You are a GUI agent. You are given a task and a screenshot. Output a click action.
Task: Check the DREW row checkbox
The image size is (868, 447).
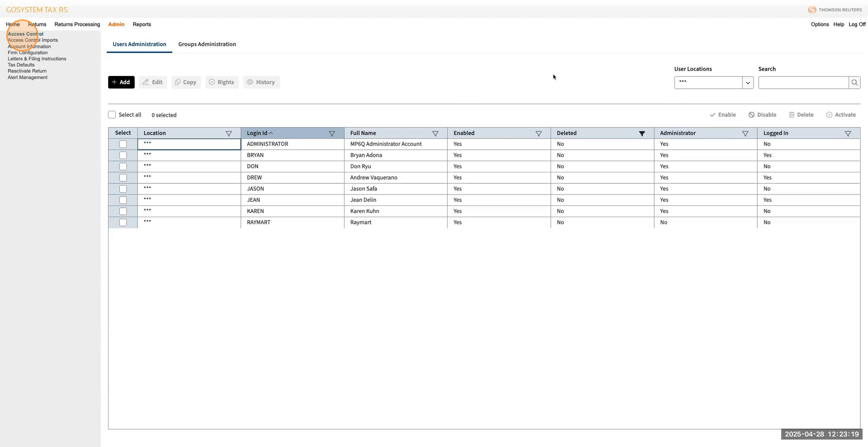click(123, 178)
